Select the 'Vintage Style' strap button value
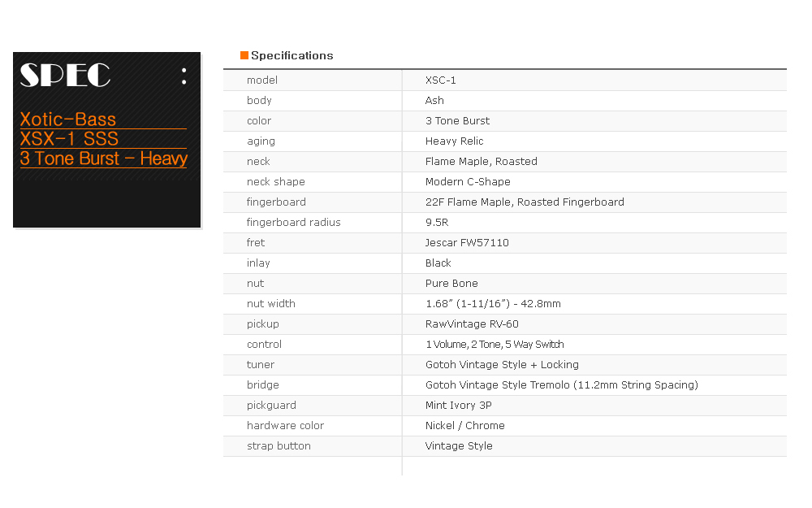 [x=459, y=445]
